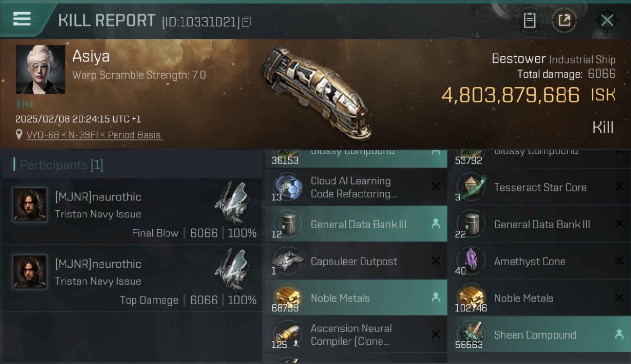Copy the kill report ID
This screenshot has width=631, height=364.
(247, 22)
